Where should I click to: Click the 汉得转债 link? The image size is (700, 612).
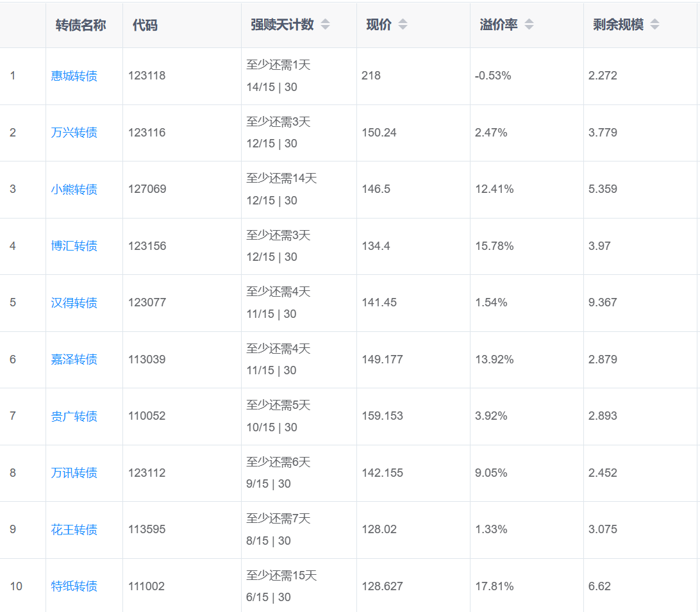coord(74,303)
